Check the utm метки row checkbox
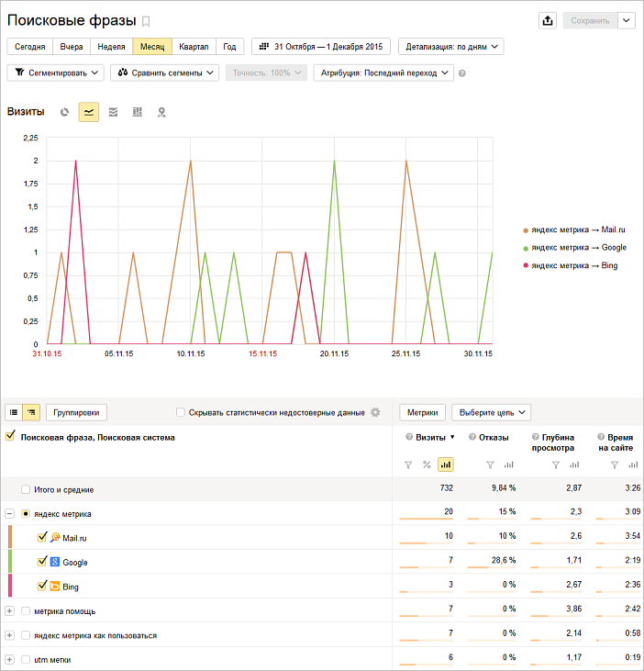This screenshot has height=671, width=644. click(x=26, y=659)
